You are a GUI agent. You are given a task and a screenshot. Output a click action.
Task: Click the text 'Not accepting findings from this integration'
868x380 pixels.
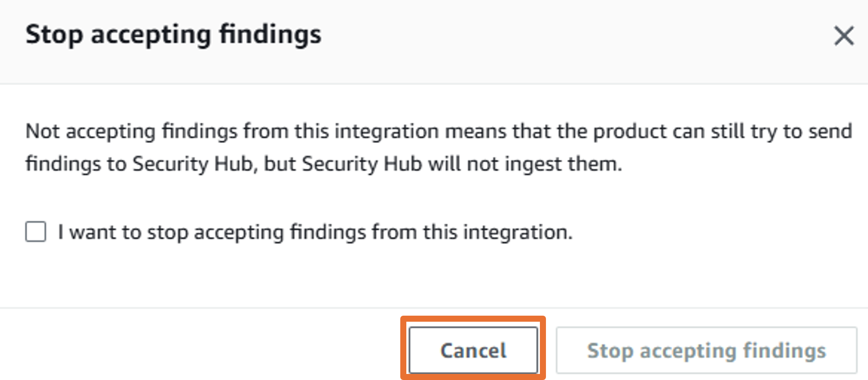232,131
